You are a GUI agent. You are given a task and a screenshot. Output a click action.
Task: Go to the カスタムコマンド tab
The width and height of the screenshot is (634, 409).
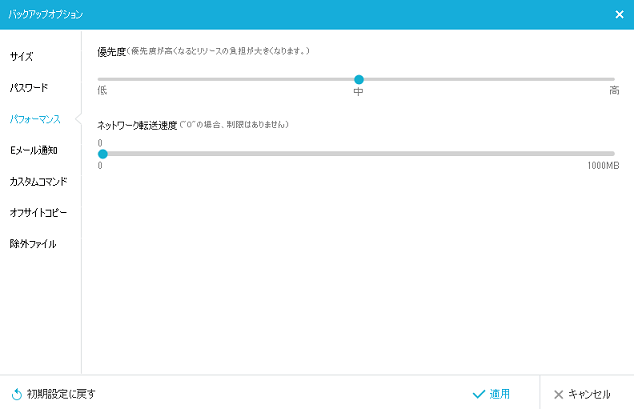point(38,181)
